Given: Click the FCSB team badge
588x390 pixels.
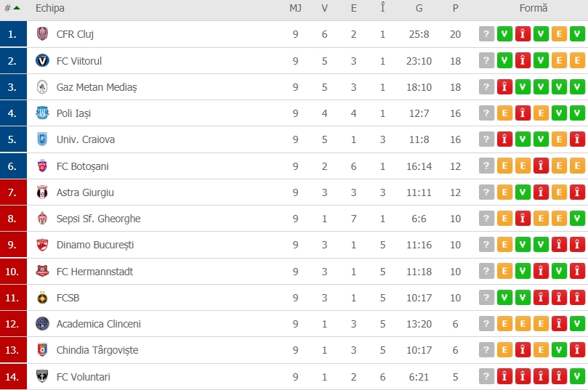Looking at the screenshot, I should point(42,298).
